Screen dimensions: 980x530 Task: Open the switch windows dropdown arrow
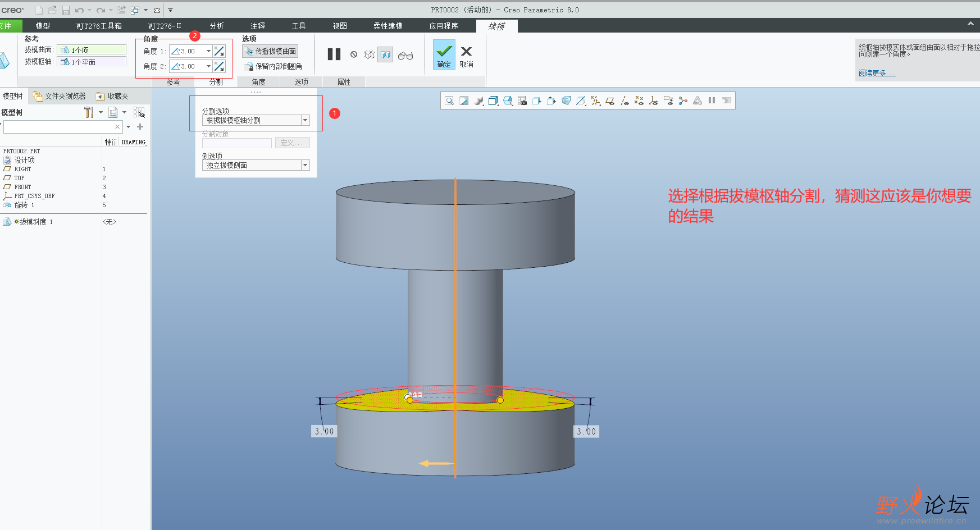click(x=145, y=10)
